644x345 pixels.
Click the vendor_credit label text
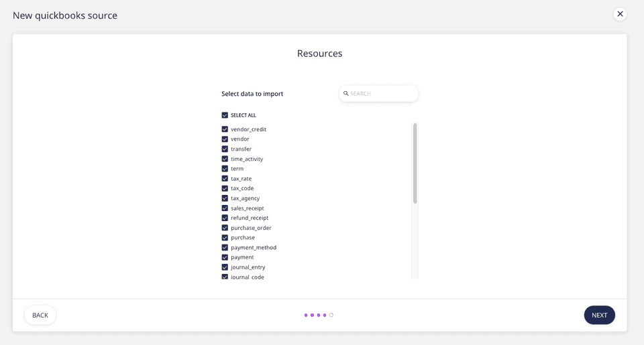coord(248,129)
